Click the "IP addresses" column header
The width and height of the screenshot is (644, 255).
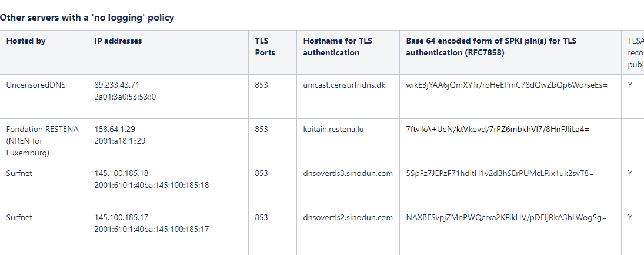tap(118, 41)
